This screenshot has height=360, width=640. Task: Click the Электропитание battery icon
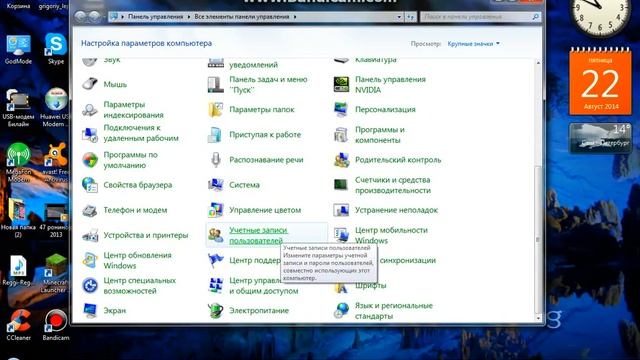(x=216, y=311)
